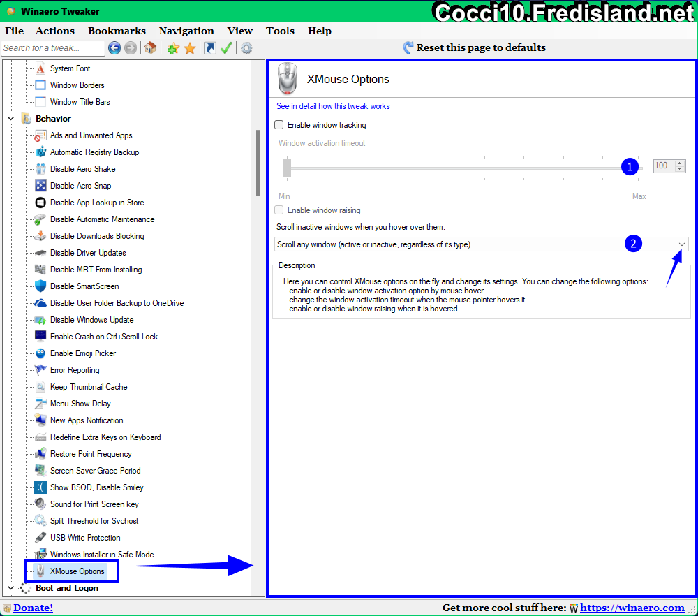This screenshot has width=698, height=616.
Task: Click the green checkmark toolbar icon
Action: 226,47
